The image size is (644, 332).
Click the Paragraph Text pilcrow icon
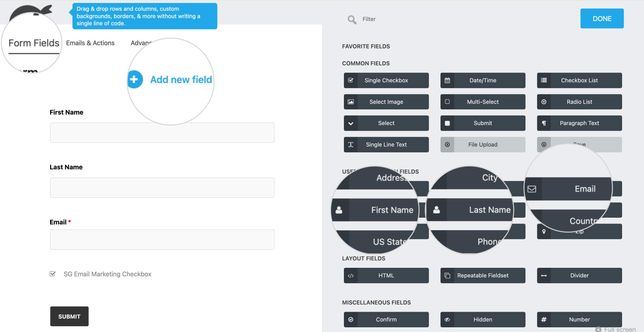tap(544, 123)
